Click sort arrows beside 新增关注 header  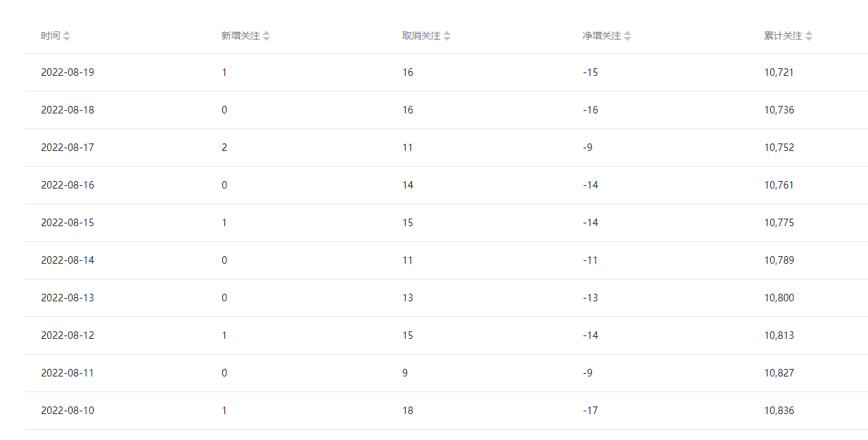pos(266,36)
